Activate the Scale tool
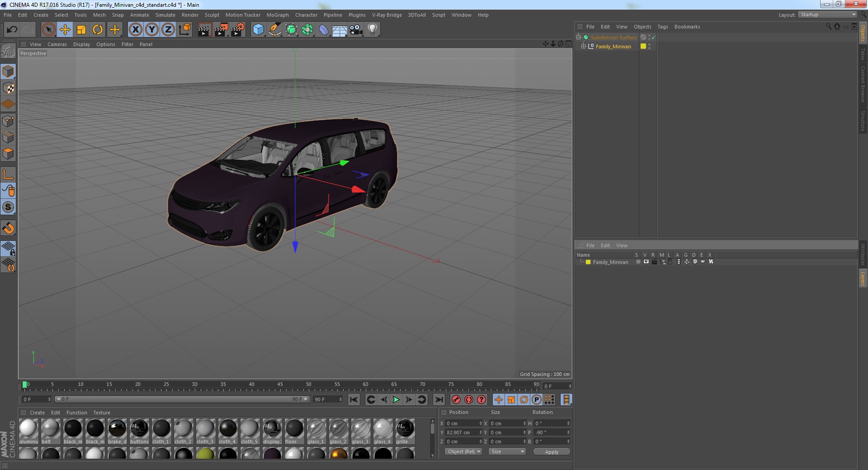Screen dimensions: 868x470 coord(81,30)
